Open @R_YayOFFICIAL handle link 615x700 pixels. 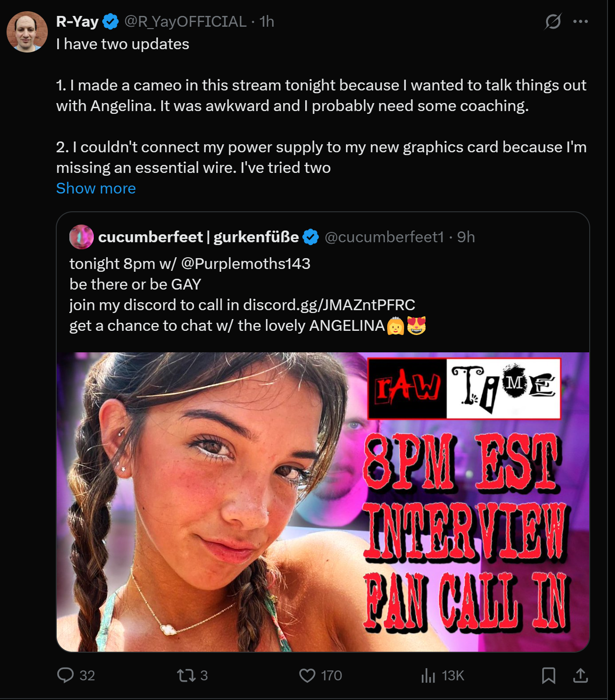click(x=185, y=22)
